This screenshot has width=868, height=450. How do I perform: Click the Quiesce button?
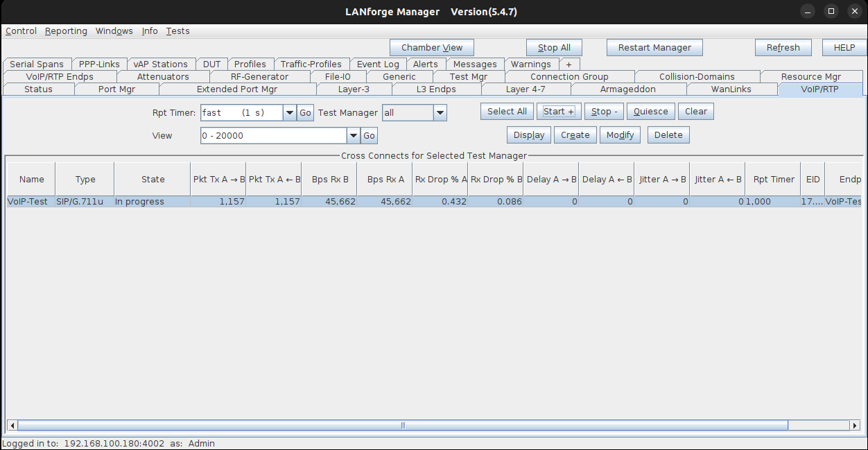651,112
